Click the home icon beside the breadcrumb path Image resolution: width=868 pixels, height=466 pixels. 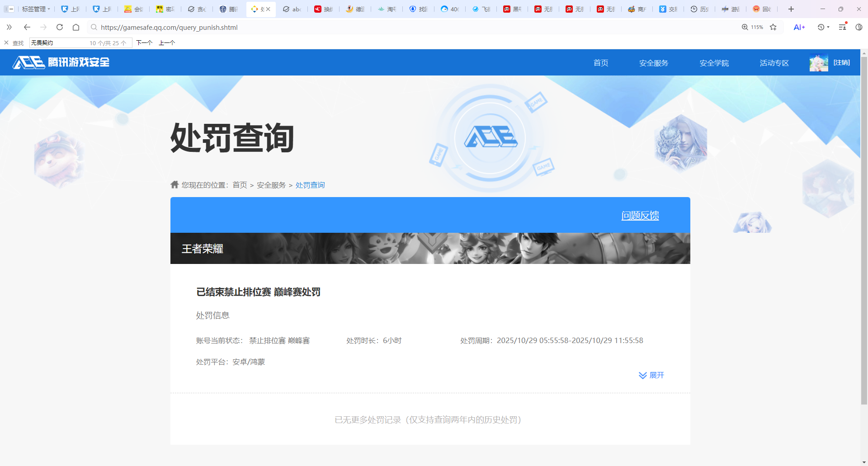pos(175,184)
